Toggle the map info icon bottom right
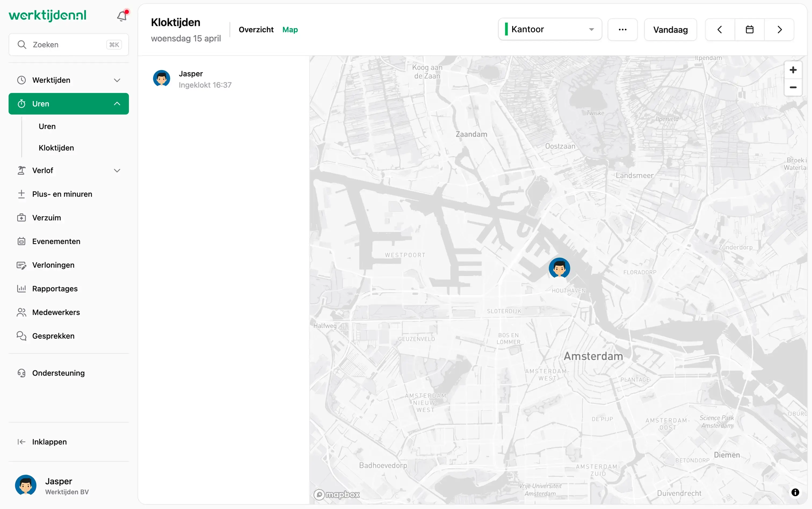812x509 pixels. 796,492
